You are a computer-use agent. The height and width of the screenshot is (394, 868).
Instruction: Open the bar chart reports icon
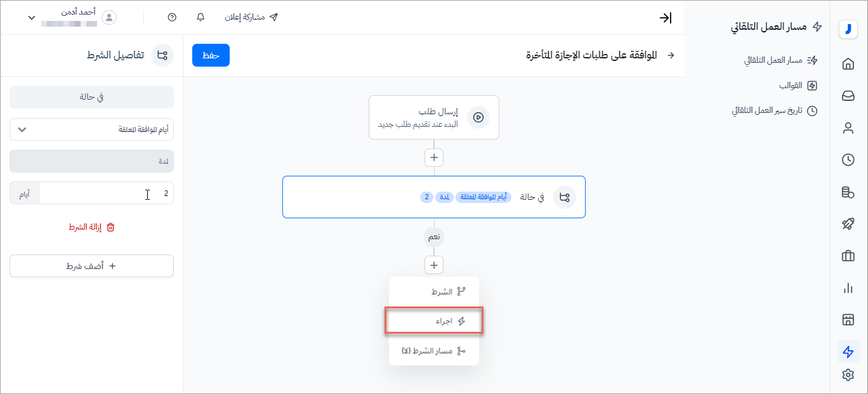[848, 288]
